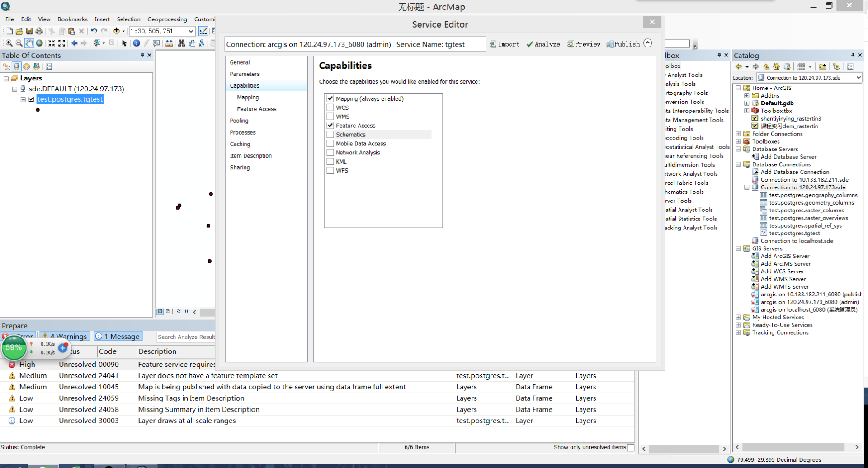
Task: Click Catalog Up One Level icon
Action: [766, 66]
